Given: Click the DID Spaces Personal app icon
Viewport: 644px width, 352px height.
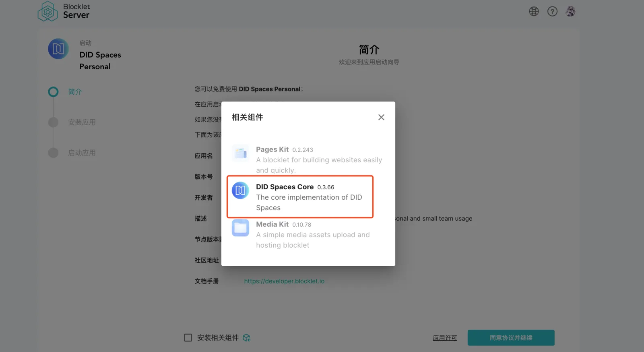Looking at the screenshot, I should pos(58,49).
